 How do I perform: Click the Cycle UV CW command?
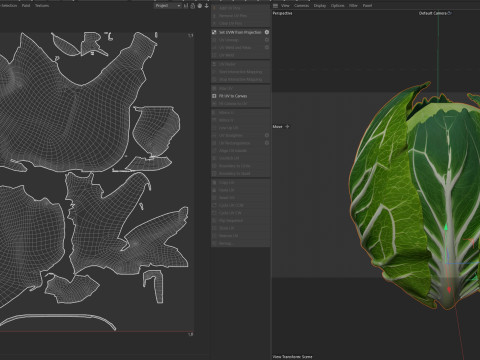tap(230, 213)
